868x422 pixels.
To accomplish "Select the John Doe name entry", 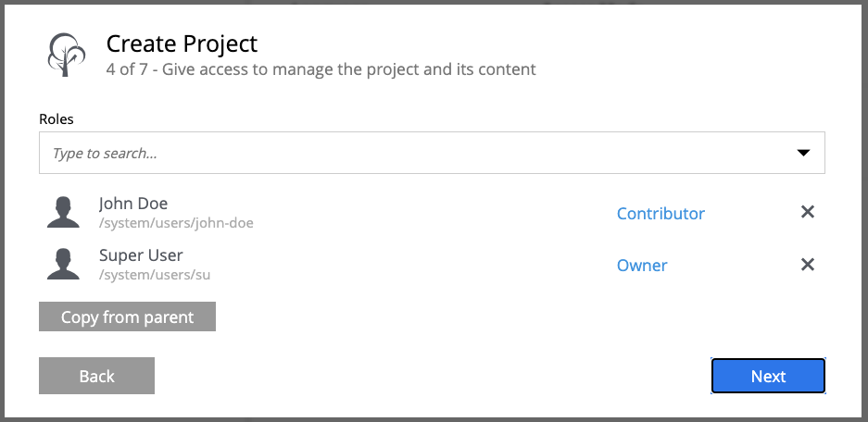I will click(x=132, y=204).
